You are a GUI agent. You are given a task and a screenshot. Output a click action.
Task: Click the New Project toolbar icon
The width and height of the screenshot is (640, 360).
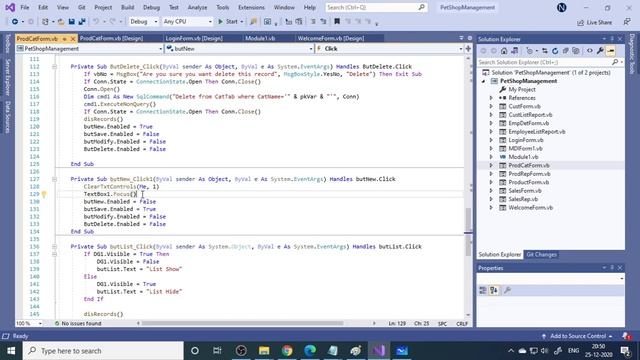coord(45,22)
